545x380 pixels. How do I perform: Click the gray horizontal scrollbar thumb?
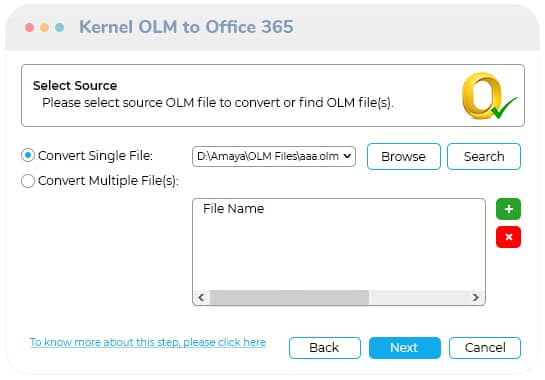click(x=289, y=298)
